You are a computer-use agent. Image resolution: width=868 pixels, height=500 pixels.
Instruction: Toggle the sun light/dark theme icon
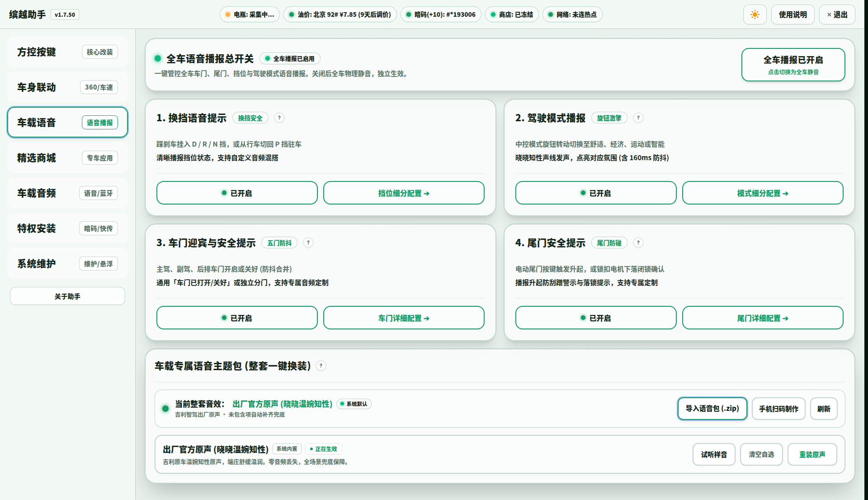click(755, 14)
